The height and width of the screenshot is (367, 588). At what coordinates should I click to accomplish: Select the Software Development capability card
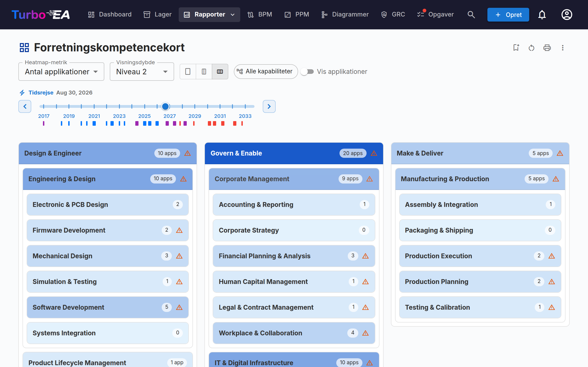108,307
